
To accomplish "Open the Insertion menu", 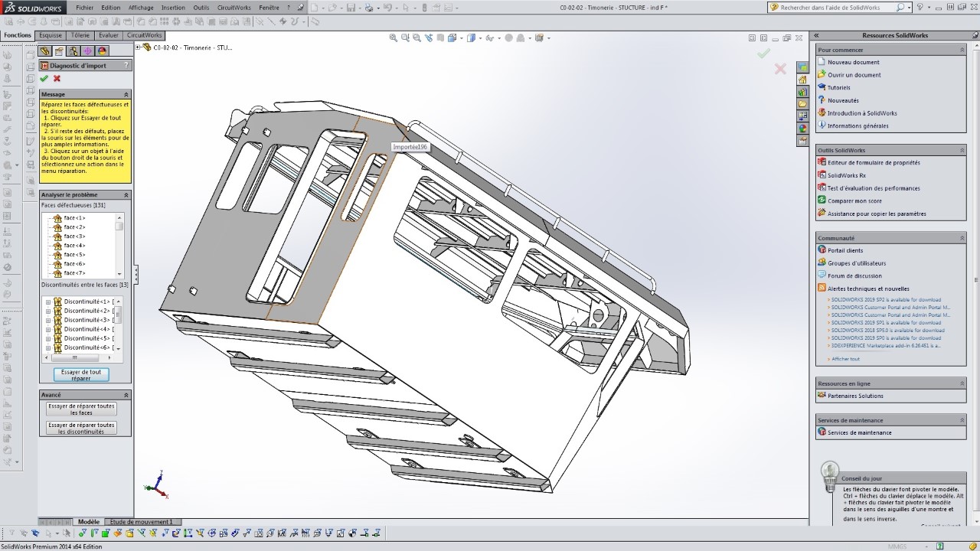I will 173,7.
